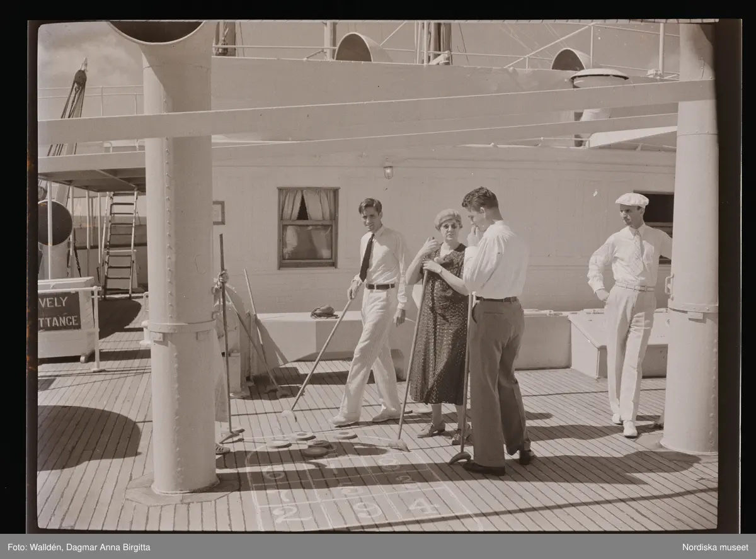Click the number 9 on the shuffleboard court
This screenshot has width=756, height=559.
pos(365,509)
